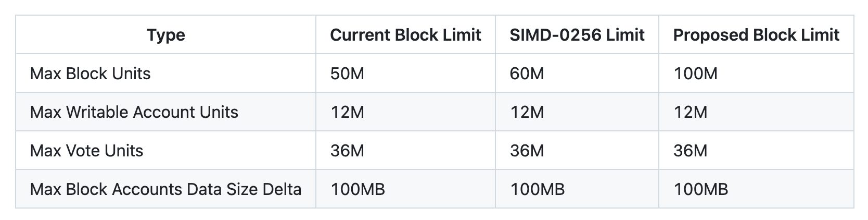Select the Max Writable Account Units label
Viewport: 868px width, 220px height.
click(134, 112)
